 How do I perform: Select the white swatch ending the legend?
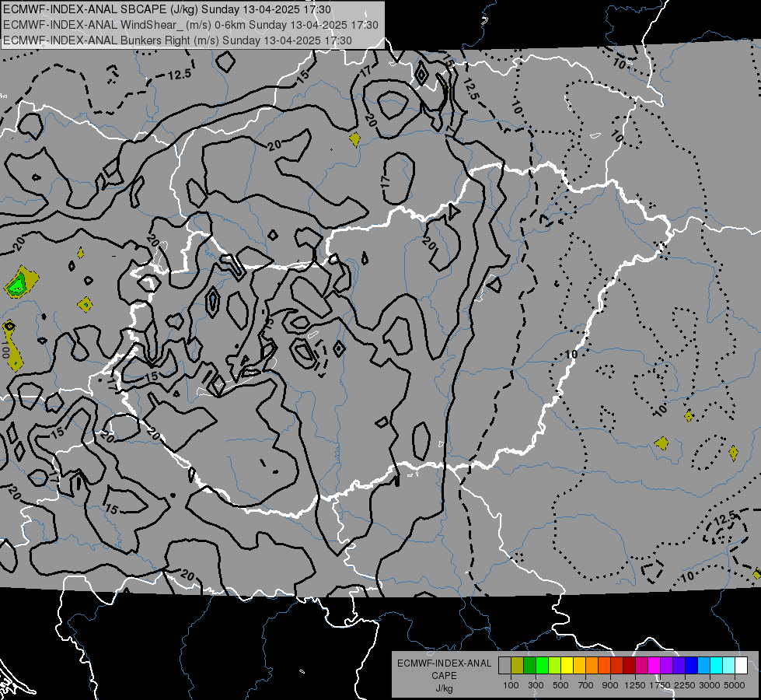coord(741,666)
